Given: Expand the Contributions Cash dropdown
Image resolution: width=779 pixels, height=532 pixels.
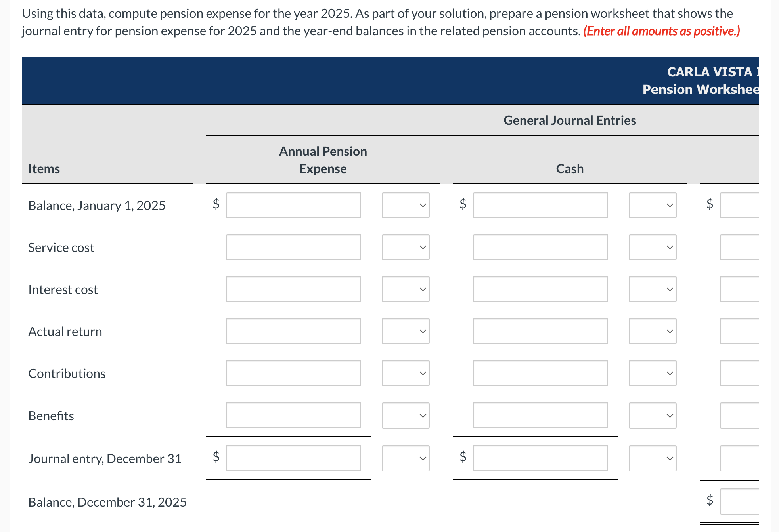Looking at the screenshot, I should coord(652,373).
